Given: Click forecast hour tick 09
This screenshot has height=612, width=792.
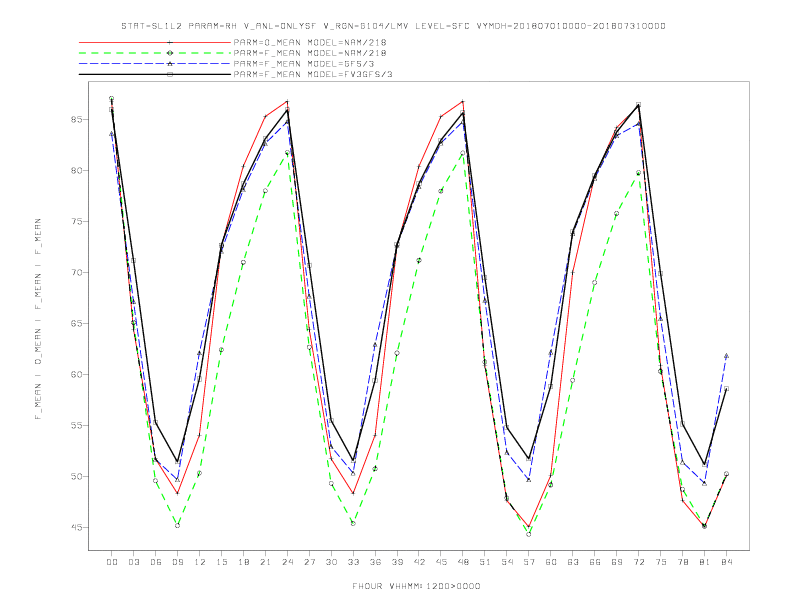Looking at the screenshot, I should click(177, 562).
